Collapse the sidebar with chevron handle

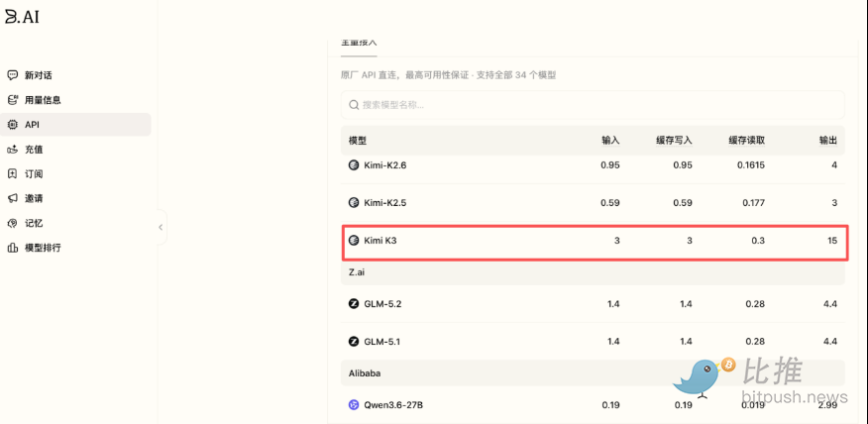(161, 227)
